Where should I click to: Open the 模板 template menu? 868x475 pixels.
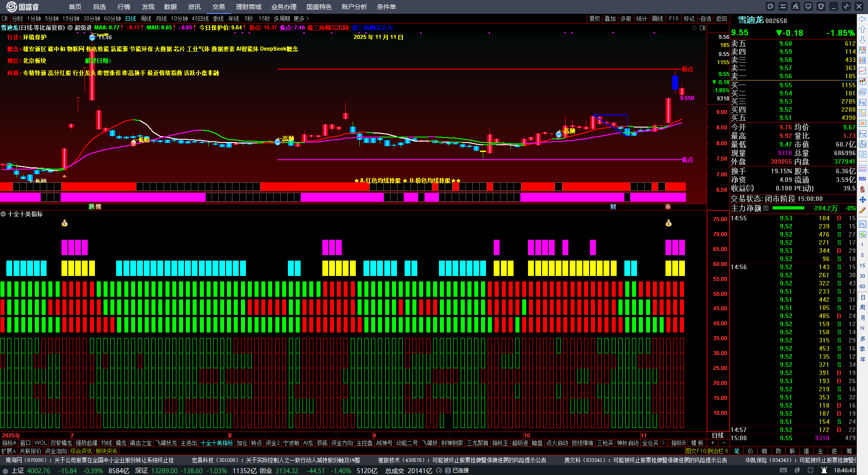point(698,443)
